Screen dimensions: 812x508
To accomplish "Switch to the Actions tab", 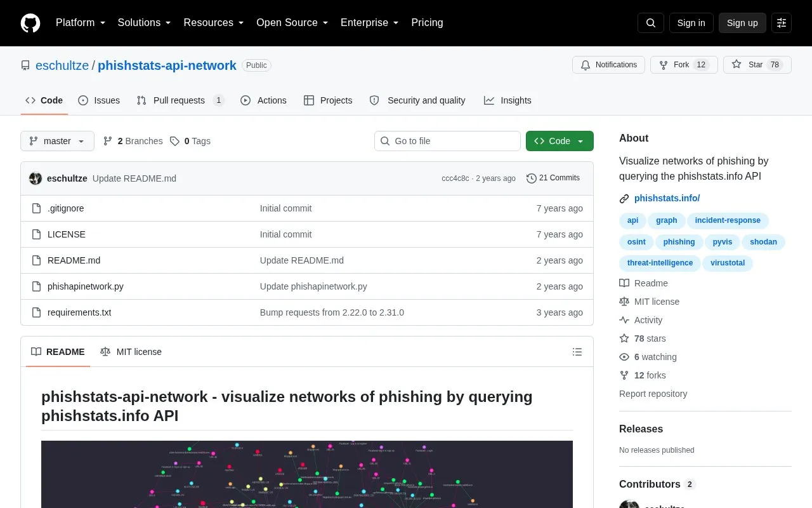I will tap(263, 100).
